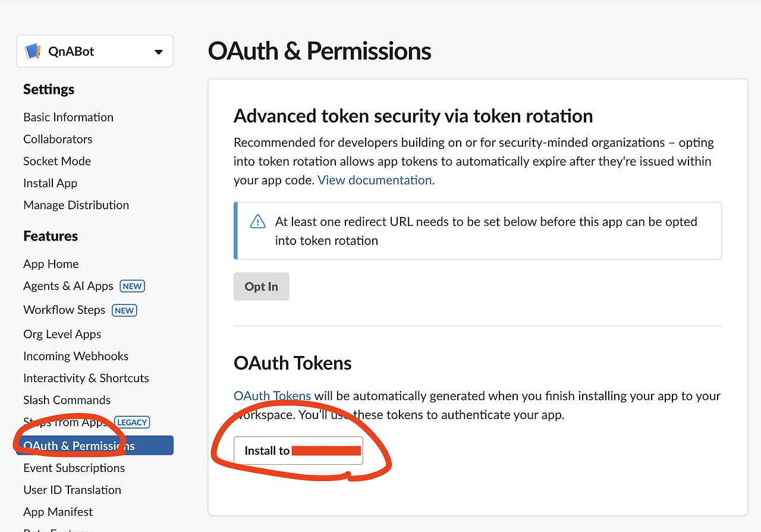Click the Opt In button
Viewport: 761px width, 532px height.
click(261, 287)
